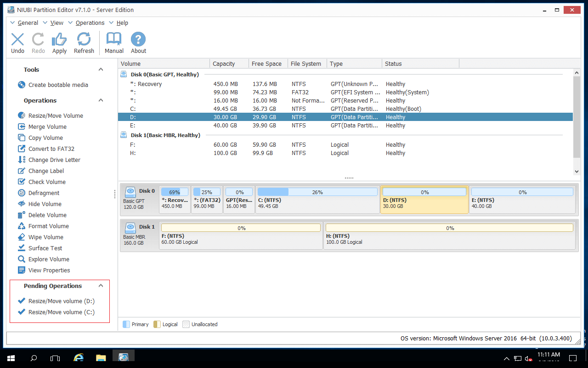Collapse the Pending Operations section

(x=101, y=286)
